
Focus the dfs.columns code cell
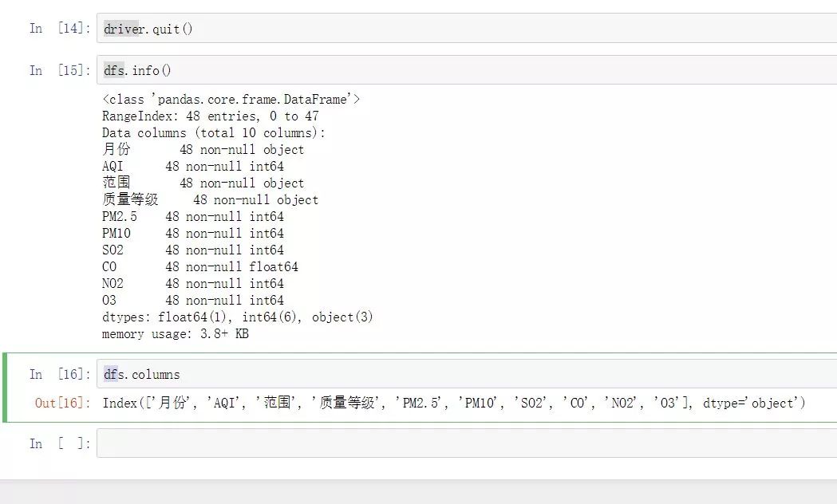point(467,374)
